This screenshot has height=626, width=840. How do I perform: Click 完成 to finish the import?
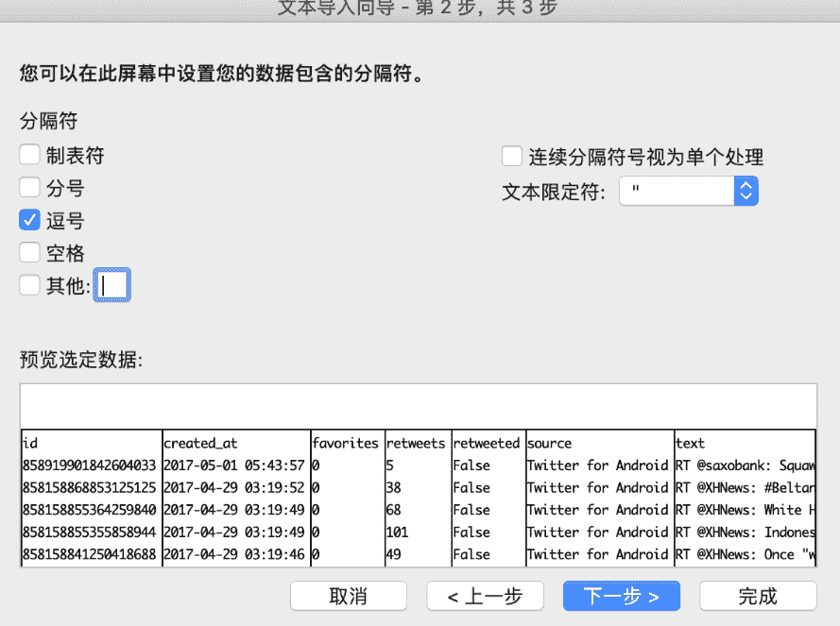(758, 596)
